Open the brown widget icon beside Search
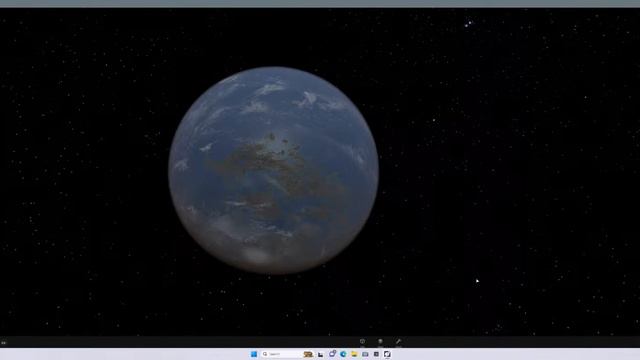 coord(308,354)
